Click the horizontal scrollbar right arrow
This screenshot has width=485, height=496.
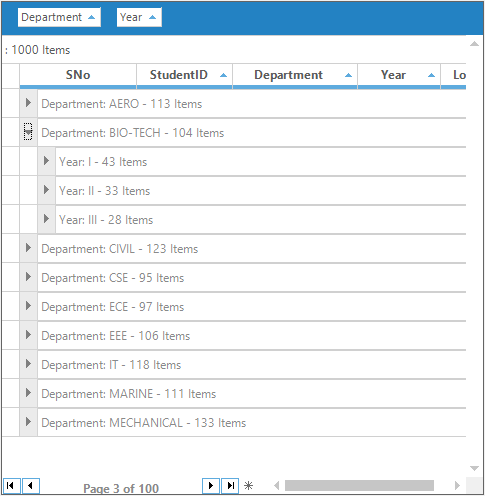click(457, 485)
